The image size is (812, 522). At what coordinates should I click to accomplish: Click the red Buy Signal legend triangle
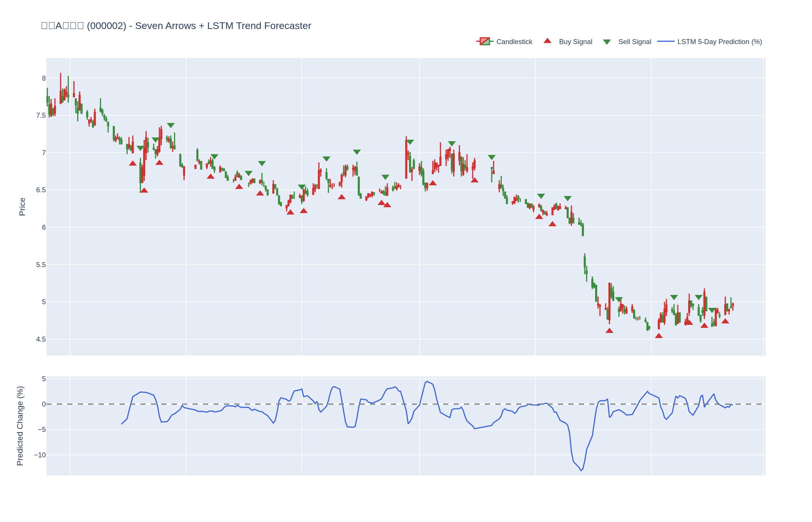pos(547,41)
